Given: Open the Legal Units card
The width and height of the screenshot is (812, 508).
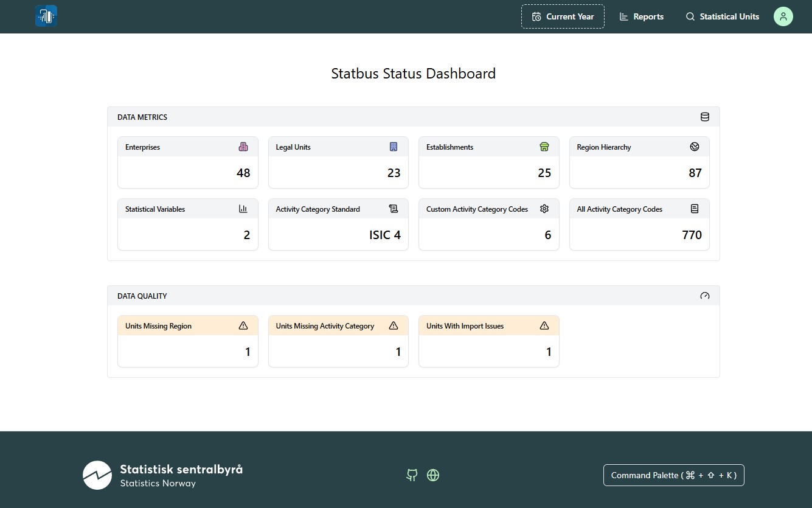Looking at the screenshot, I should (338, 162).
